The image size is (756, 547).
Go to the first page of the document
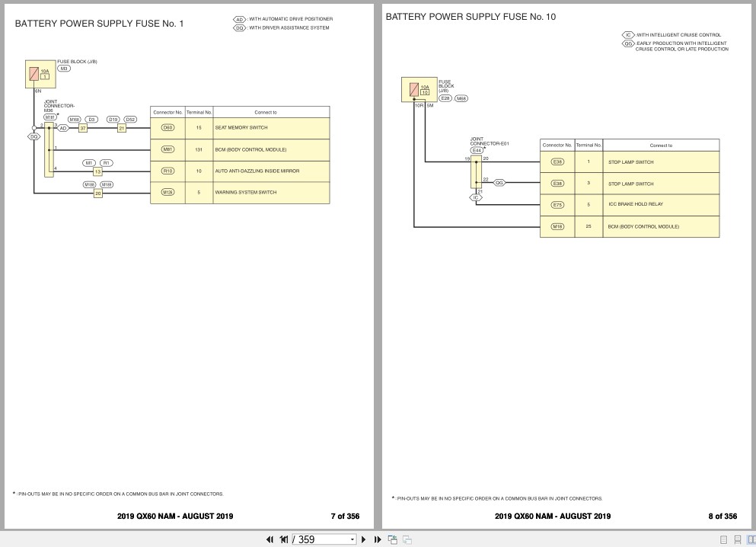[x=270, y=539]
